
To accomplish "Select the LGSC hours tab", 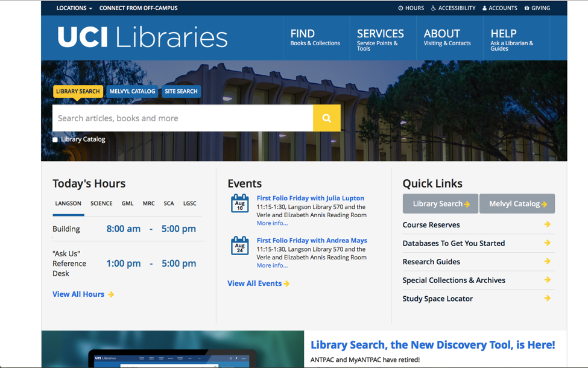I will point(190,203).
